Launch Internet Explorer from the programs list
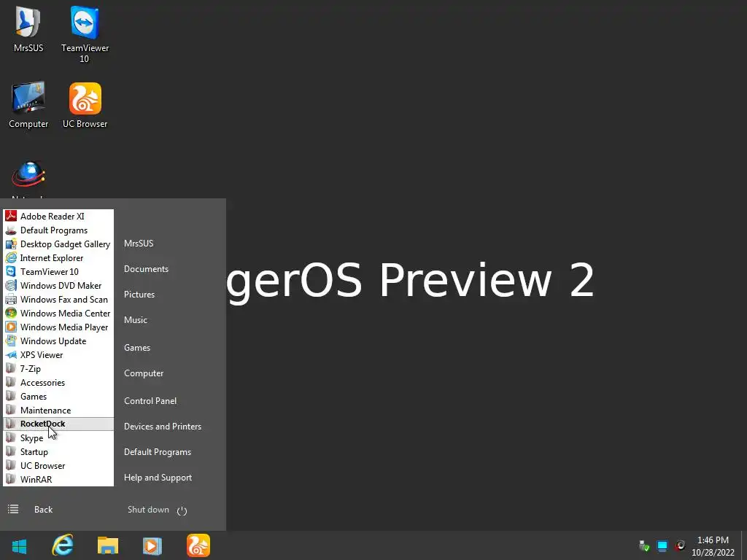Screen dimensions: 747x560 [x=58, y=257]
